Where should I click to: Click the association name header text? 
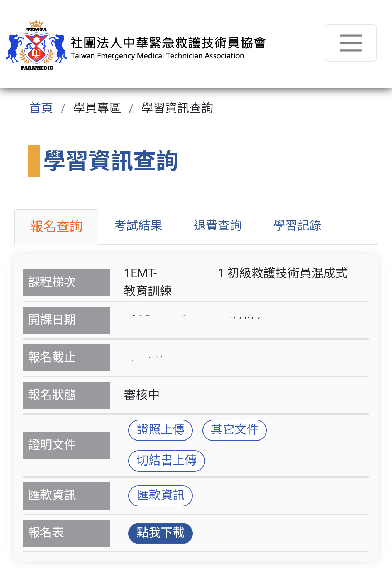click(x=168, y=48)
